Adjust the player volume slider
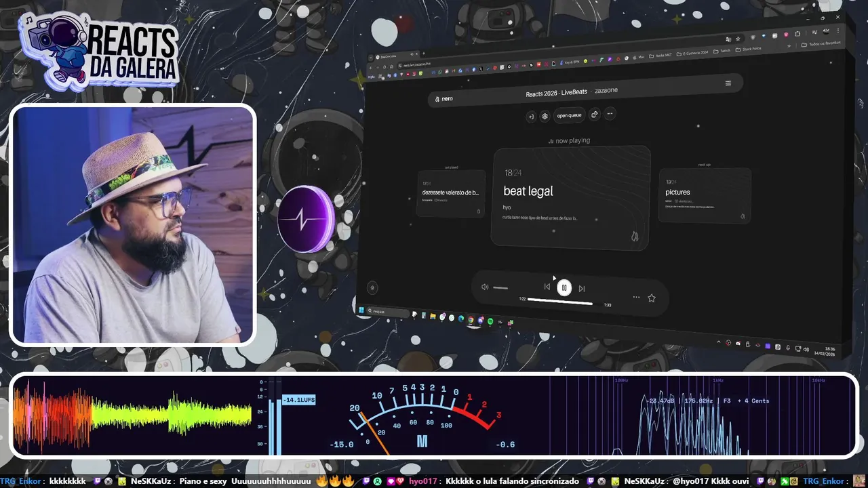 tap(500, 287)
